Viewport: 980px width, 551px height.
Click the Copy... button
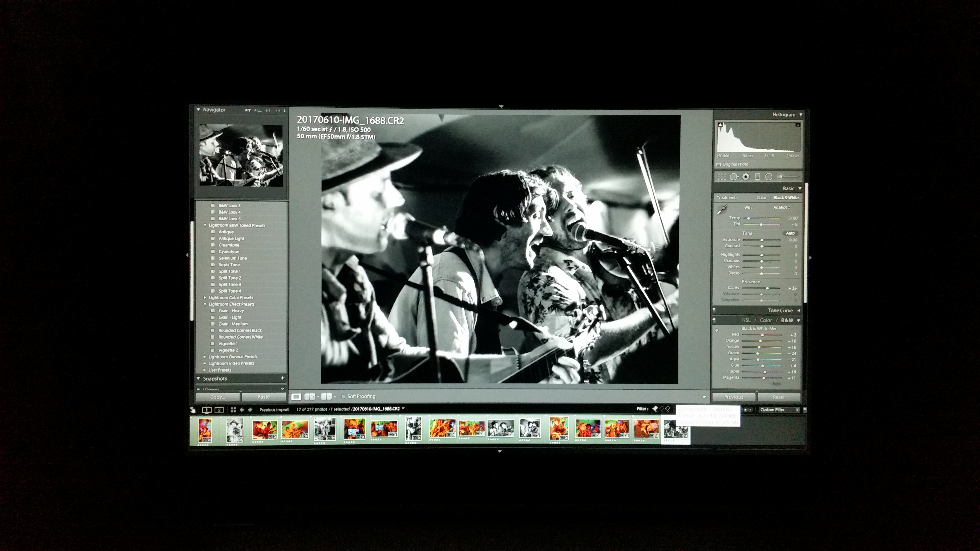[218, 397]
